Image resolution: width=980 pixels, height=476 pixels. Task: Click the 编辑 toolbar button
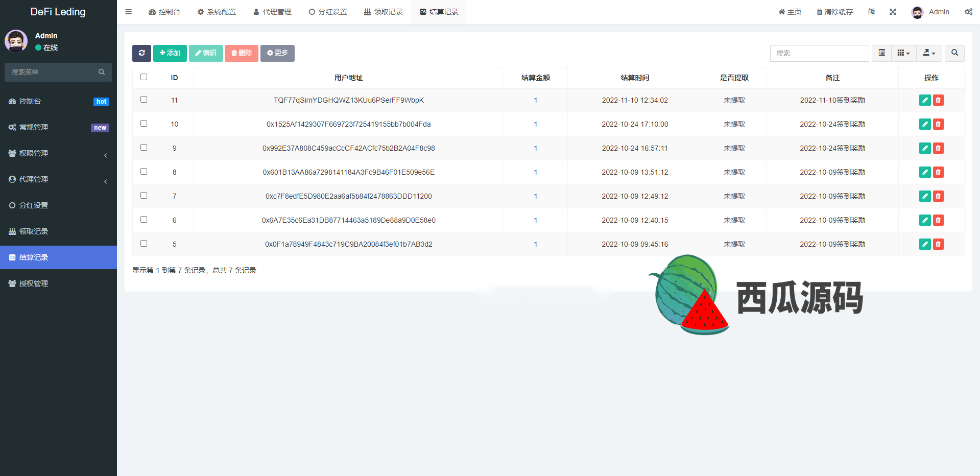(x=206, y=53)
